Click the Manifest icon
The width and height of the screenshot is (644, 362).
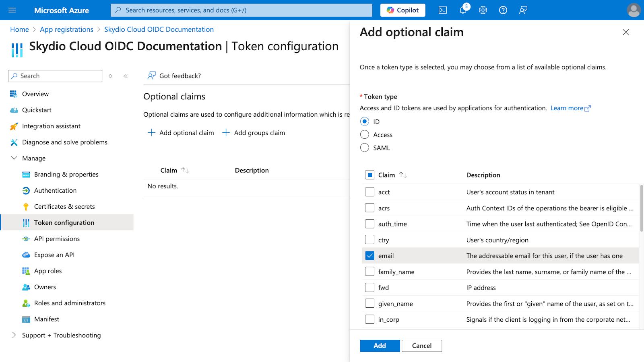click(x=26, y=319)
